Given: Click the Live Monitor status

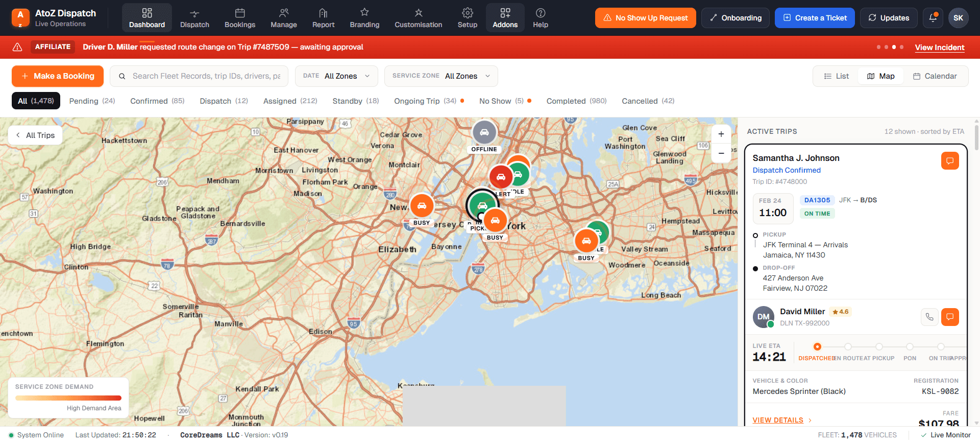Looking at the screenshot, I should coord(946,435).
